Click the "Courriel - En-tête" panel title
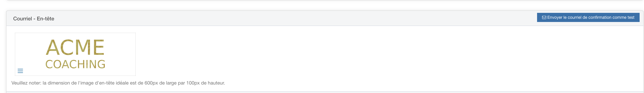This screenshot has width=644, height=93. coord(34,19)
